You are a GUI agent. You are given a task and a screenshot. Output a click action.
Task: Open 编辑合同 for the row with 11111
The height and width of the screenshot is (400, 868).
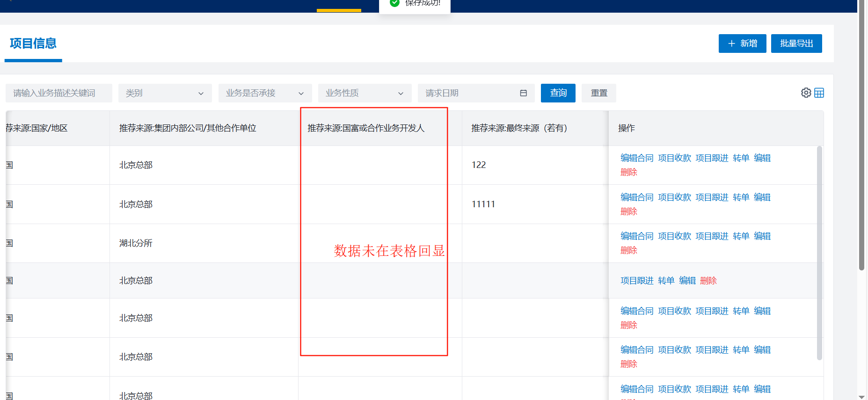click(637, 197)
